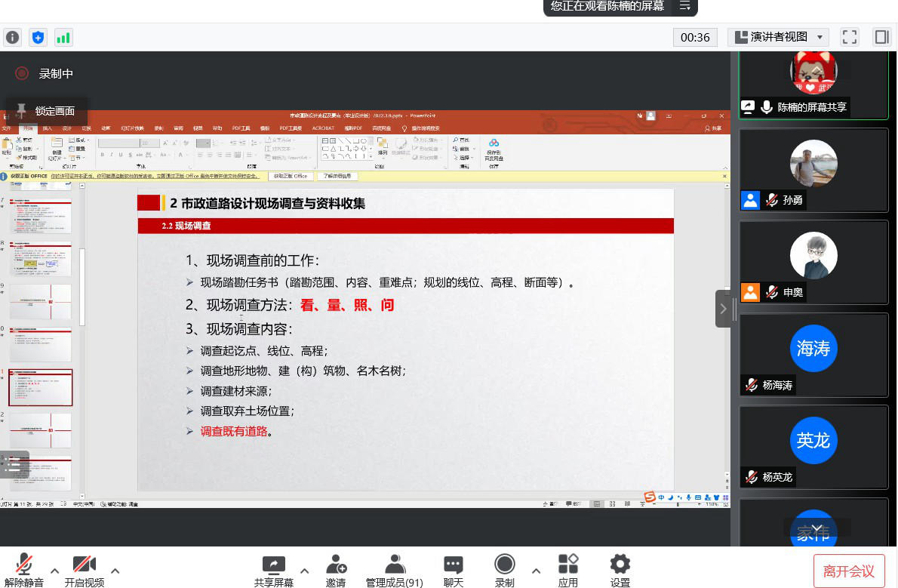Open the Apps icon

click(567, 570)
